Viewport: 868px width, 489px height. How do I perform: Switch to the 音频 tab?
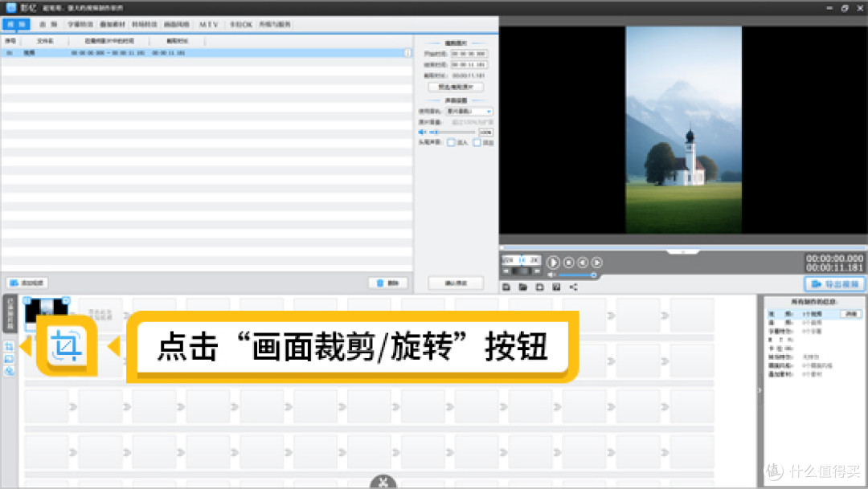(48, 24)
